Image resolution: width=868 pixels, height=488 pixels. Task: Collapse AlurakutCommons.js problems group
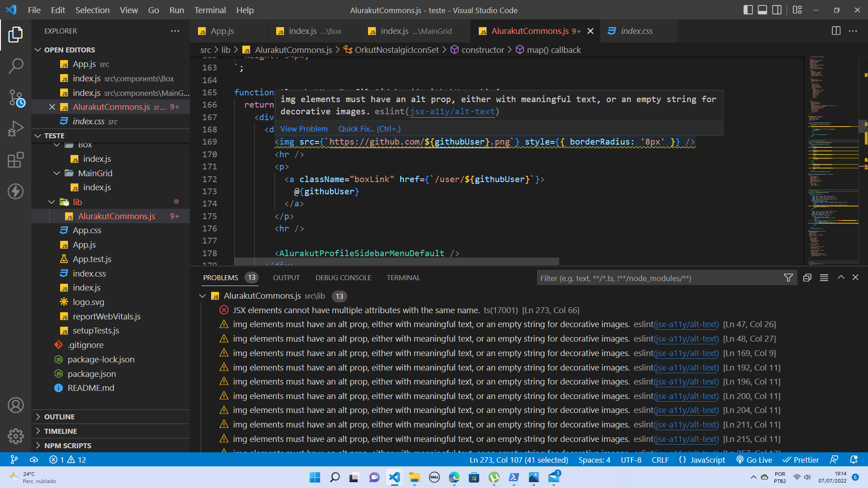pos(203,296)
